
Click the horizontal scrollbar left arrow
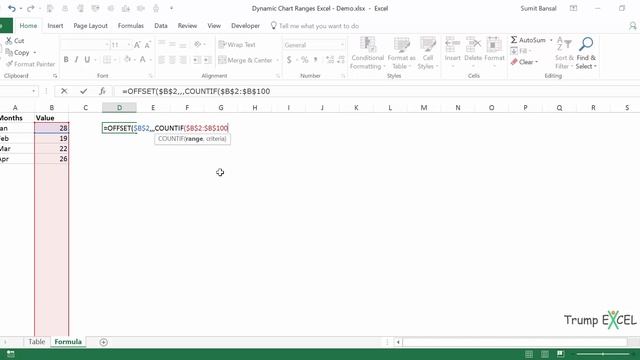[x=398, y=342]
